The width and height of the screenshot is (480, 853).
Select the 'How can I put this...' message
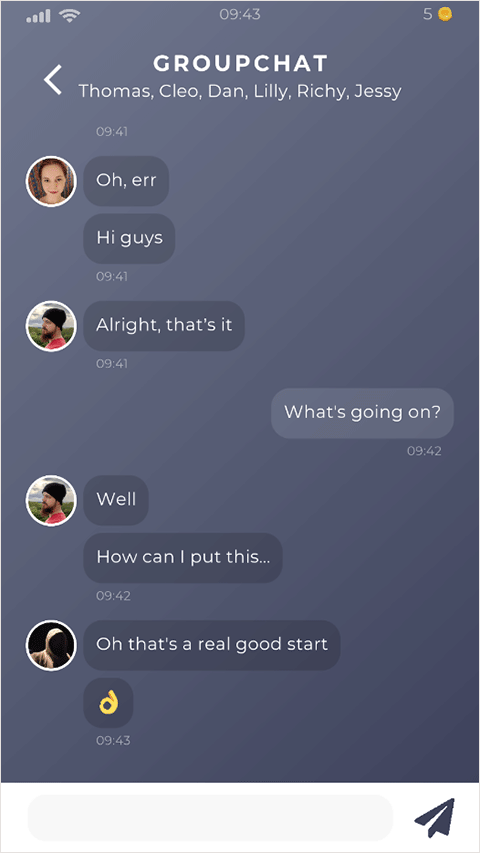pos(183,558)
